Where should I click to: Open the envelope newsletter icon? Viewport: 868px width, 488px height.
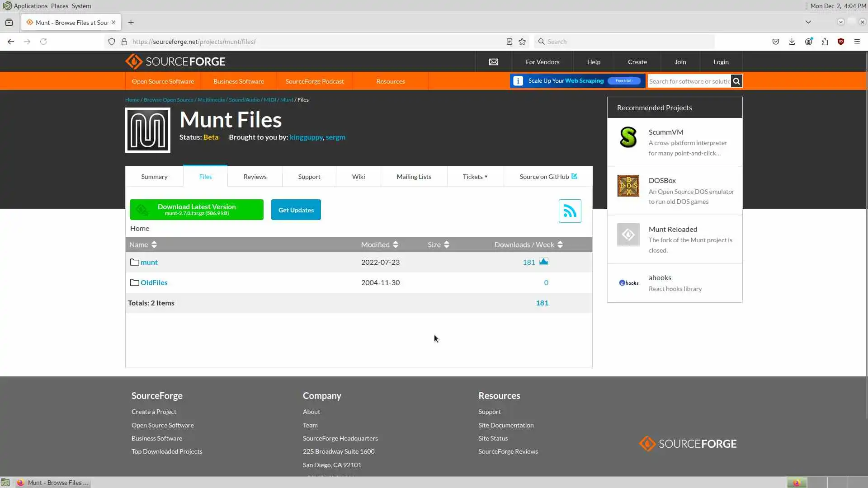coord(493,62)
